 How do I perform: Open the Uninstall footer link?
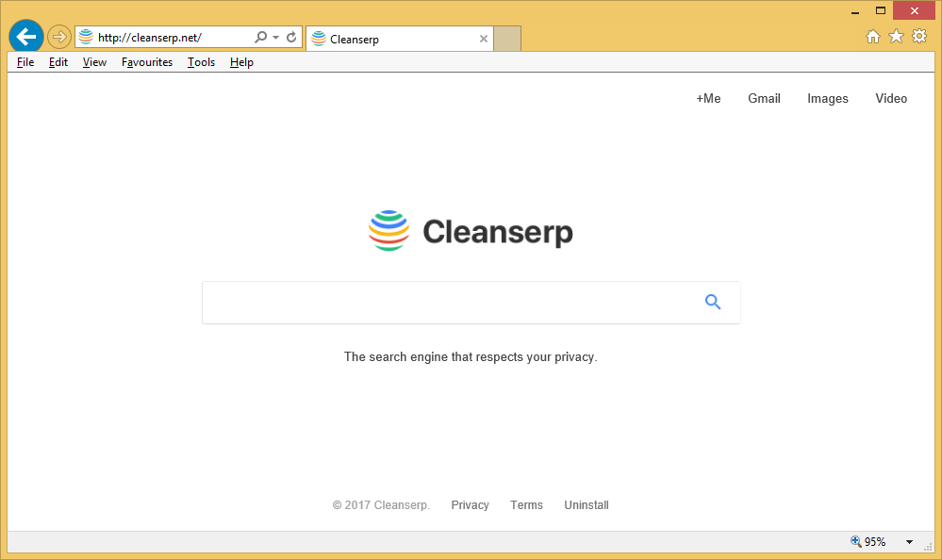pos(587,505)
